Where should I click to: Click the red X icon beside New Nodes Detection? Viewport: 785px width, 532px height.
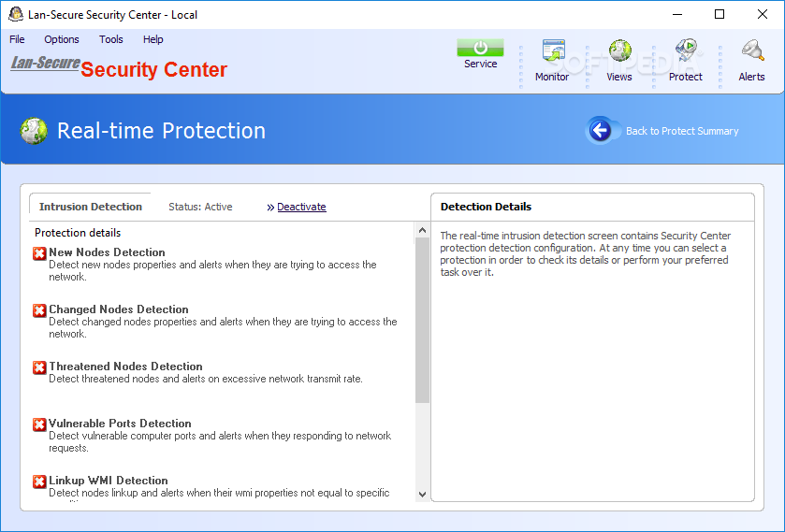coord(39,253)
